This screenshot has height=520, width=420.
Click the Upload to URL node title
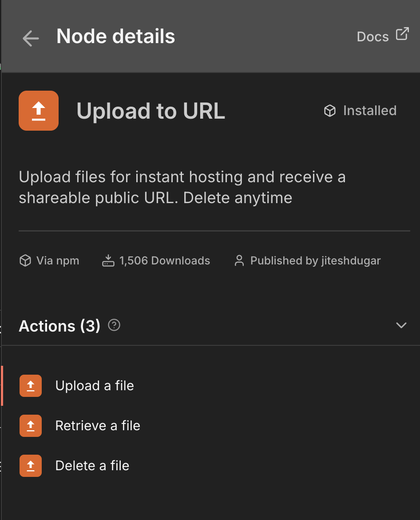(151, 111)
